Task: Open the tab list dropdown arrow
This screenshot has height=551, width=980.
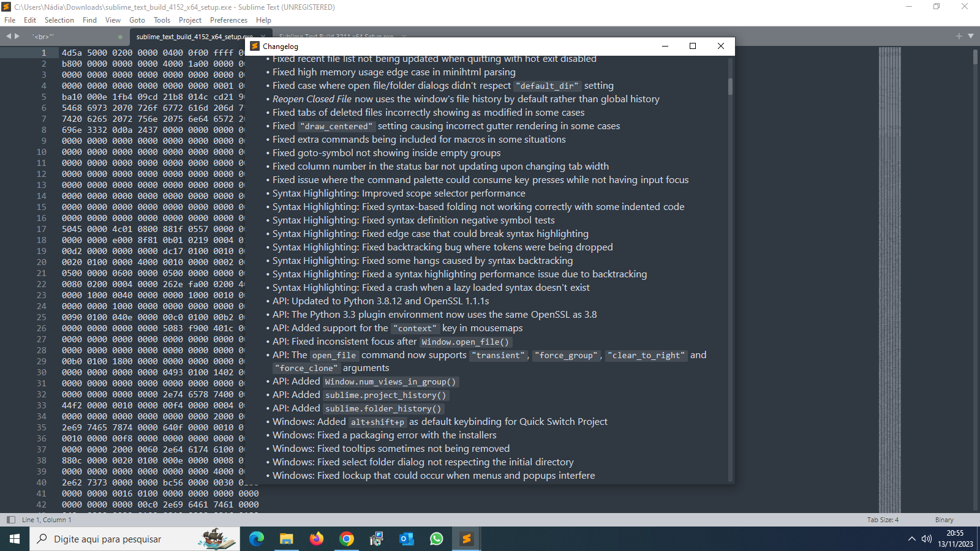Action: click(x=971, y=36)
